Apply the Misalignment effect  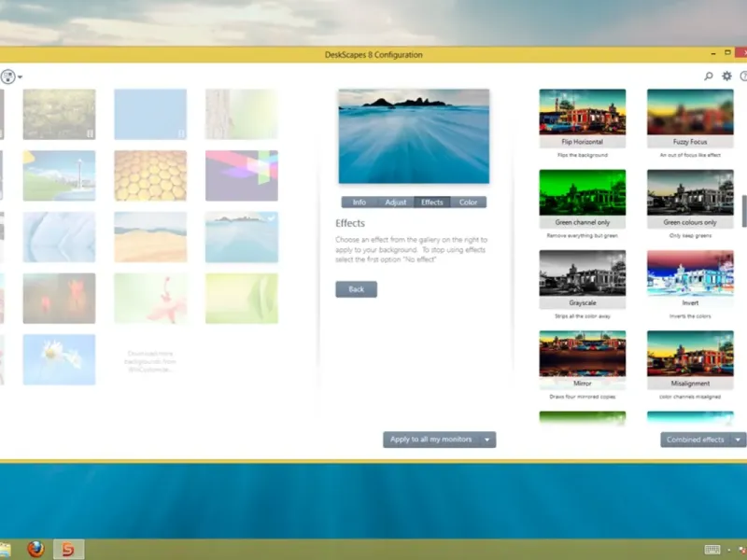[690, 359]
